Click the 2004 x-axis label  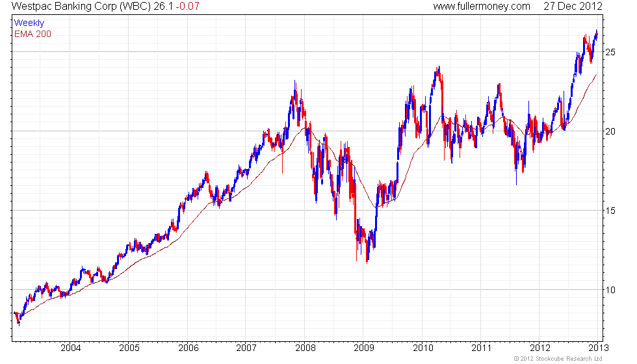click(x=70, y=348)
